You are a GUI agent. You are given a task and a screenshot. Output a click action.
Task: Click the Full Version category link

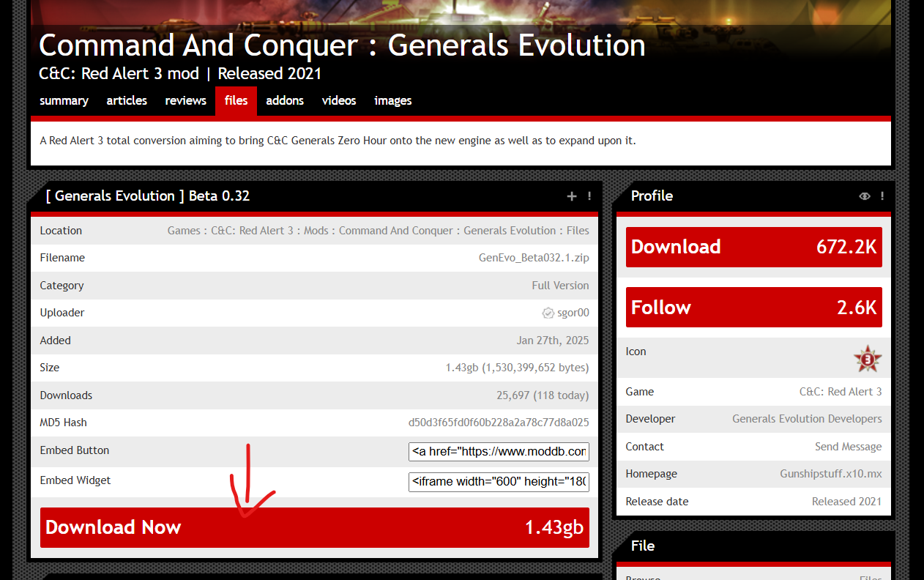560,286
